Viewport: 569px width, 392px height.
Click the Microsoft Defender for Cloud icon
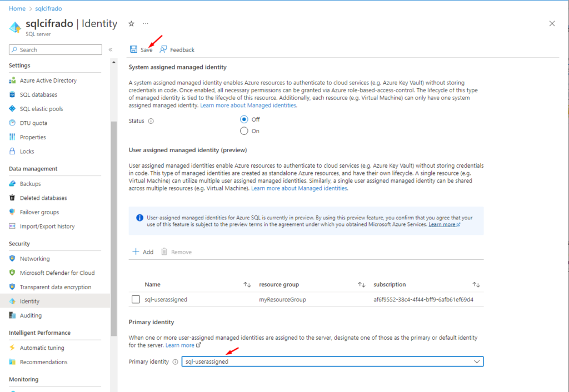(12, 272)
